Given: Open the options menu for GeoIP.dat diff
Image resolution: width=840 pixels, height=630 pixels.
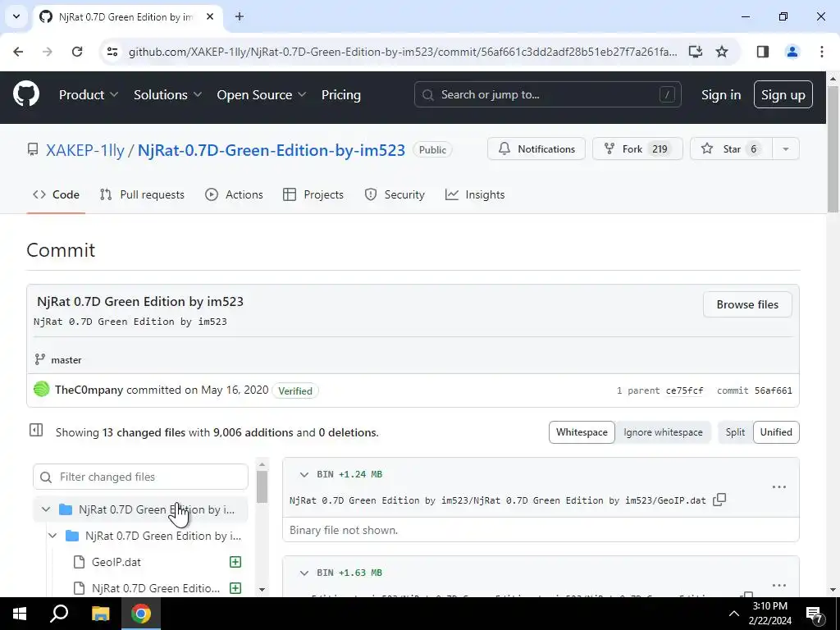Looking at the screenshot, I should tap(779, 487).
